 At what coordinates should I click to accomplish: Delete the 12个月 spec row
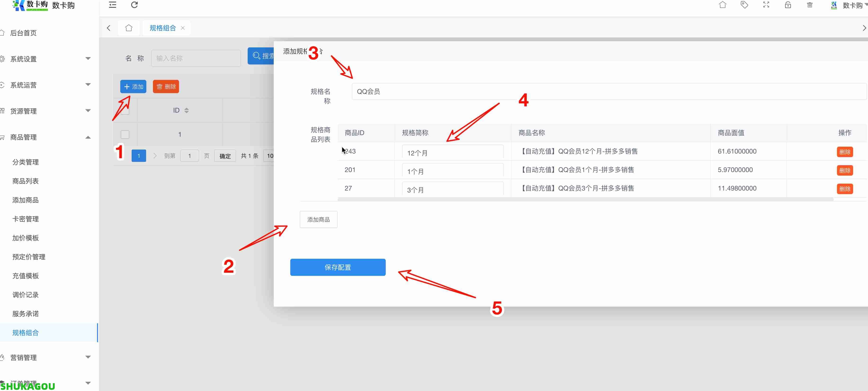(845, 152)
